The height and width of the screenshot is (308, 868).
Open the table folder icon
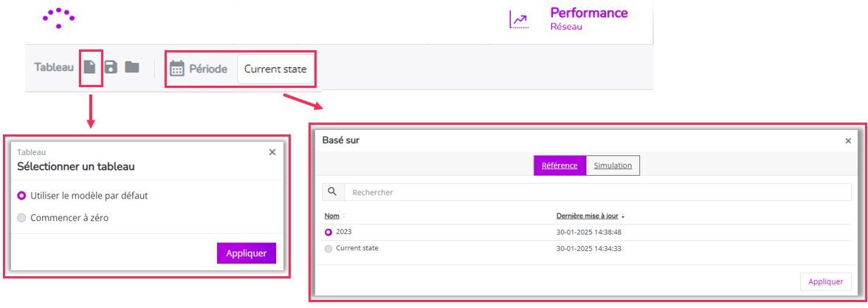[131, 68]
